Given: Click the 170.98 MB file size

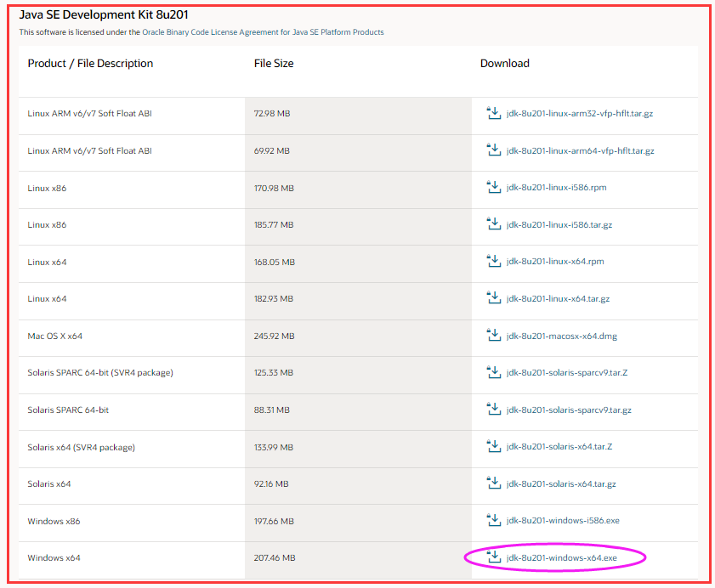Looking at the screenshot, I should (274, 189).
